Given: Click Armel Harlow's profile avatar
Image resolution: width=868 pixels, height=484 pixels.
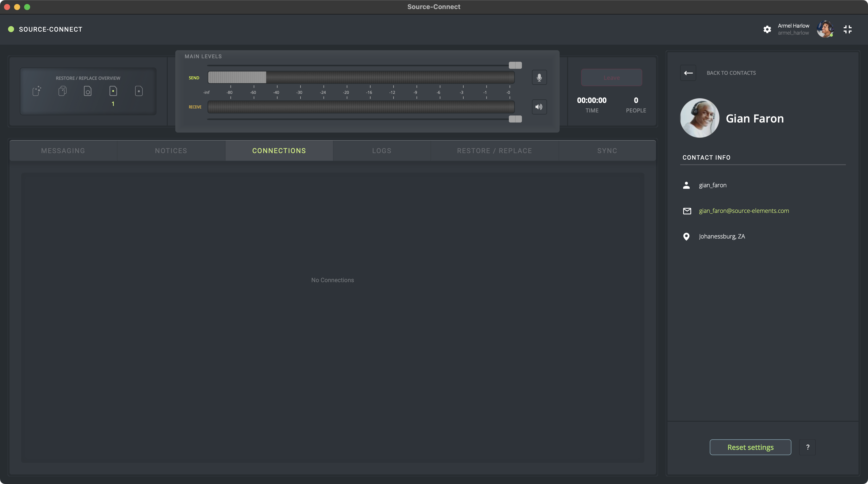Looking at the screenshot, I should pyautogui.click(x=825, y=29).
